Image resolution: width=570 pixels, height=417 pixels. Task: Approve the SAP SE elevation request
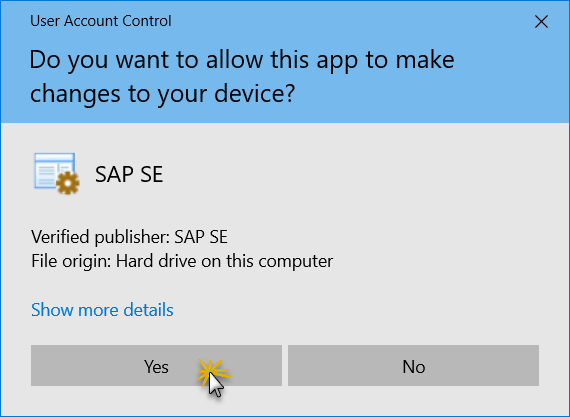[x=156, y=365]
